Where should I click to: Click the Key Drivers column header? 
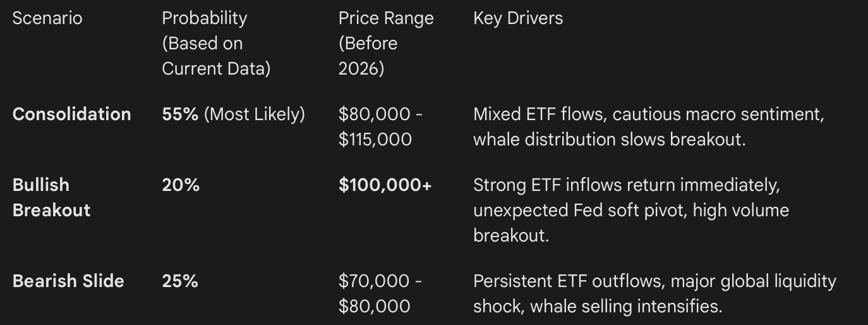point(517,18)
